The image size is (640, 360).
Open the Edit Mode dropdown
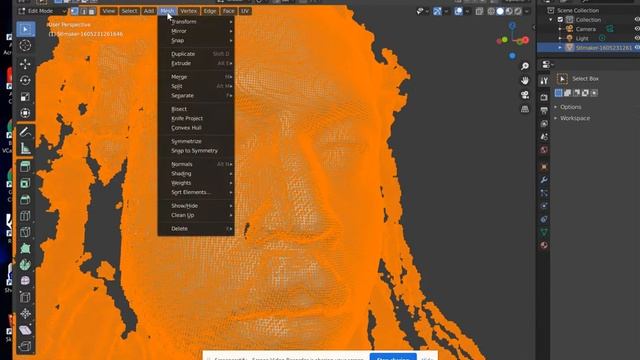[x=42, y=11]
